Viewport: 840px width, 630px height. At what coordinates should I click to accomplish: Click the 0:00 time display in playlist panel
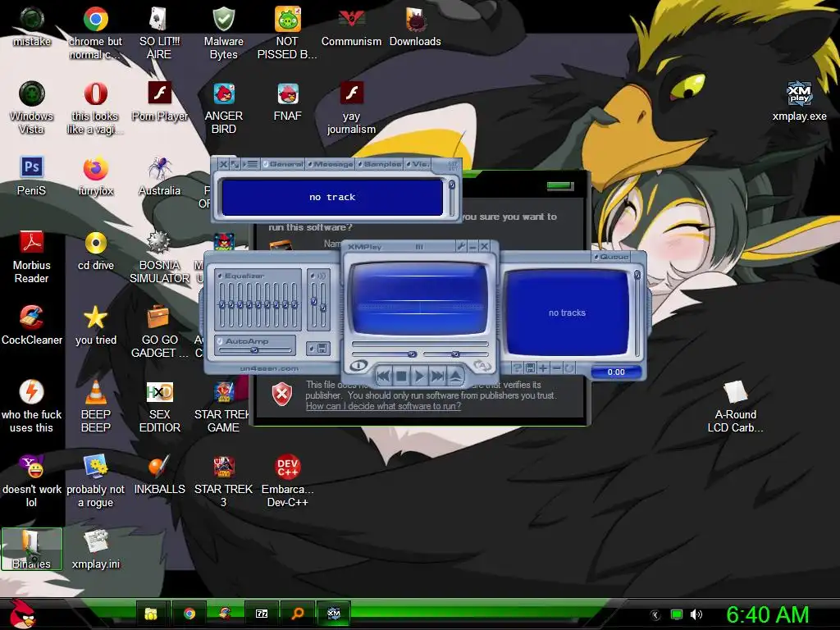(615, 372)
